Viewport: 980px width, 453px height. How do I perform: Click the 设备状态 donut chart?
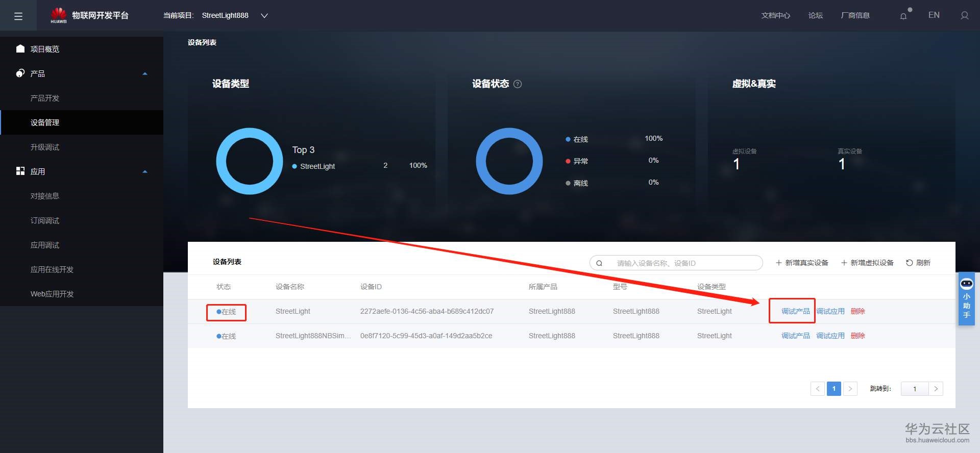[509, 161]
